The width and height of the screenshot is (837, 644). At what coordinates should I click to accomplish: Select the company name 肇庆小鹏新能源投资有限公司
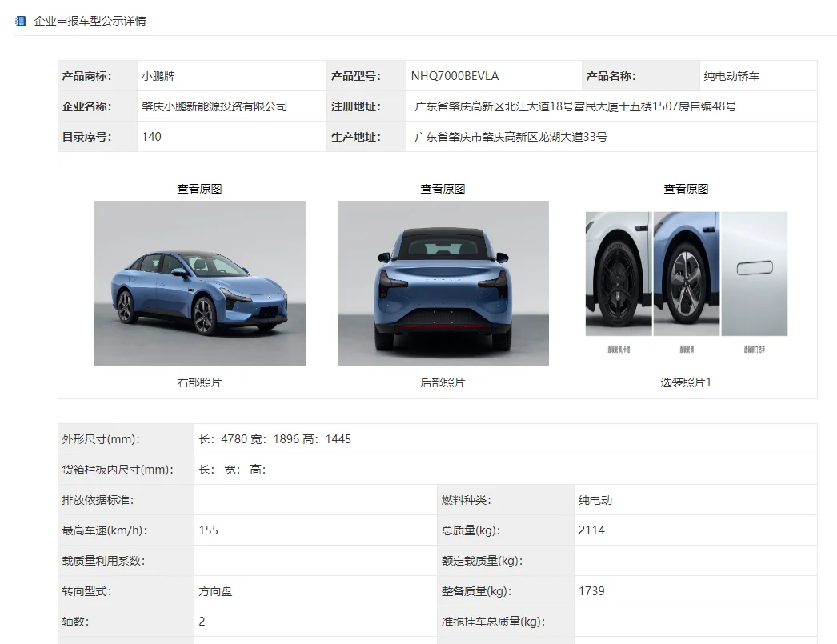coord(214,106)
